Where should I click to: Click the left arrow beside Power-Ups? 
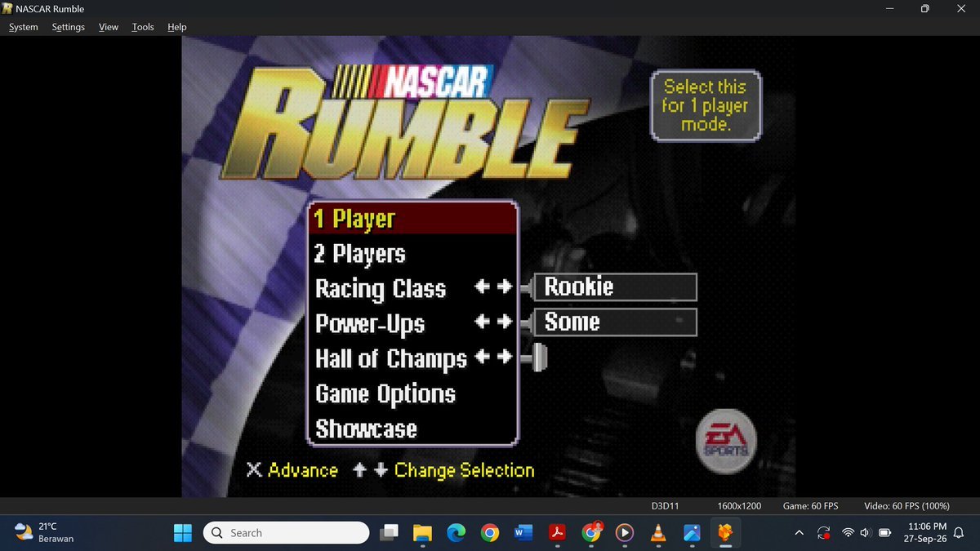(483, 322)
